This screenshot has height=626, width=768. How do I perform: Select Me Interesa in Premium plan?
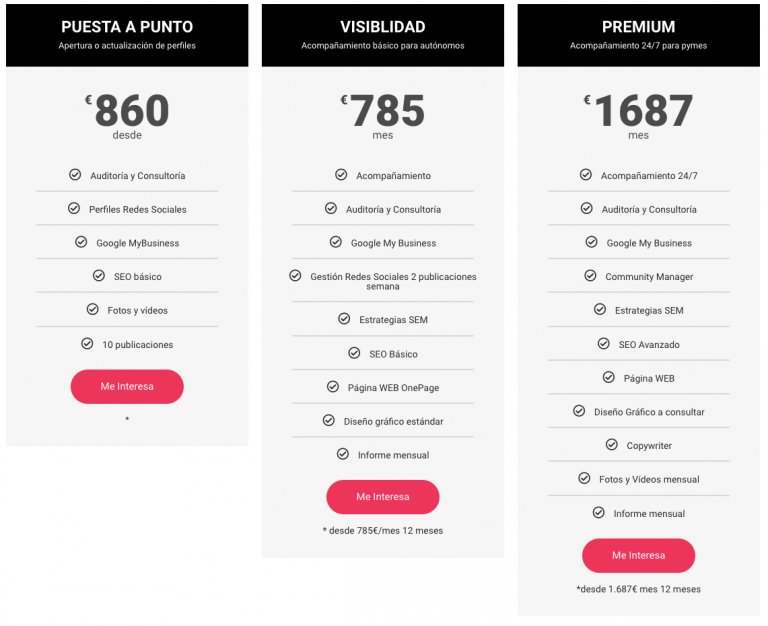(x=638, y=555)
